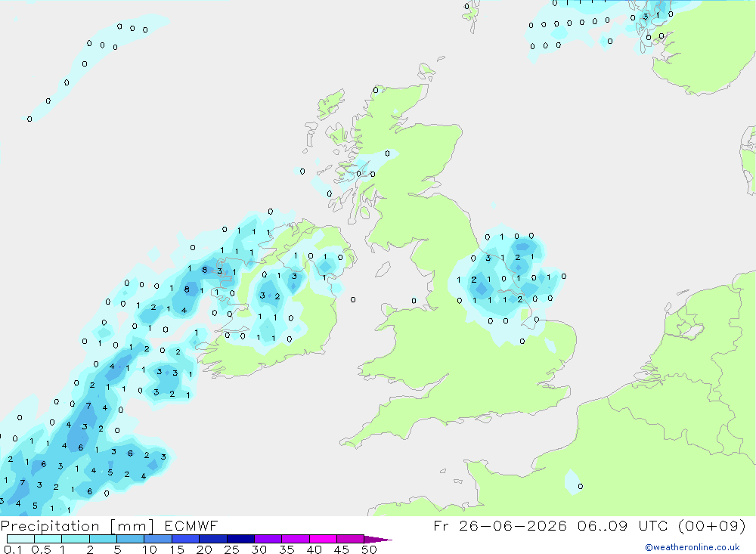Click the '50' legend scale label
This screenshot has width=756, height=554.
coord(370,549)
